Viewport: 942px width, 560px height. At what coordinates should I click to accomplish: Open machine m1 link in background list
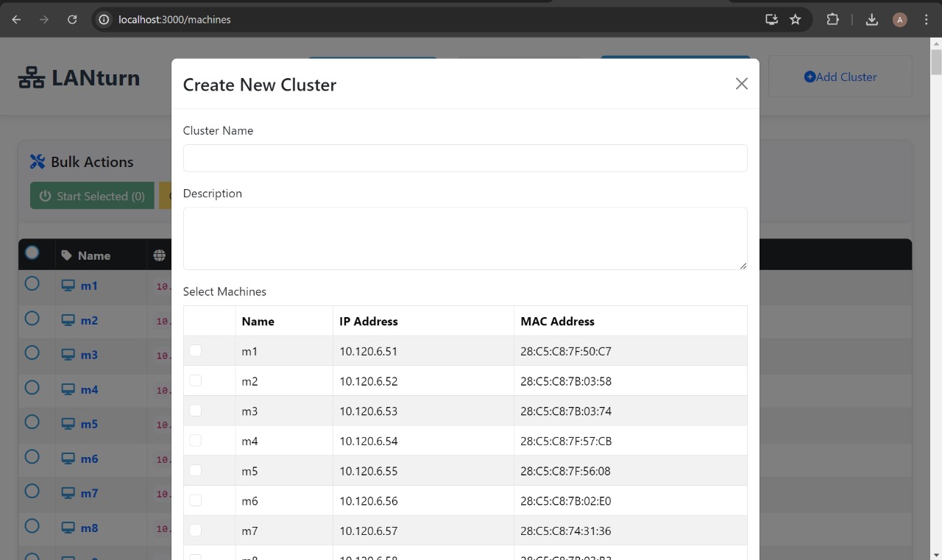click(x=89, y=286)
